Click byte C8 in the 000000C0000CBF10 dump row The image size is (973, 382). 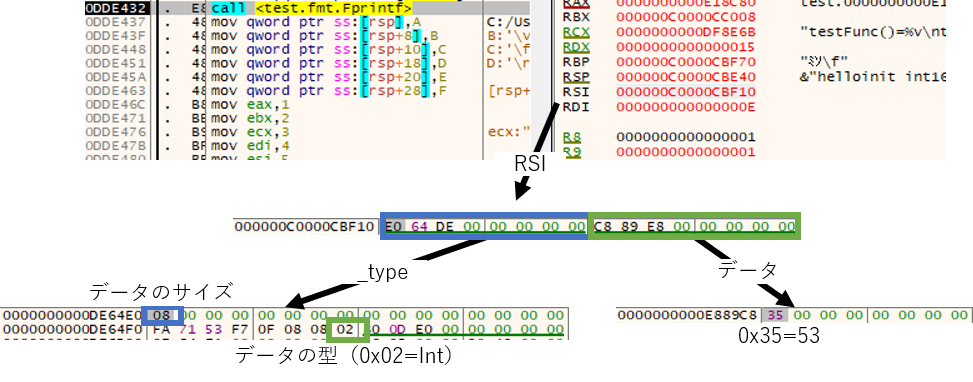pos(604,227)
